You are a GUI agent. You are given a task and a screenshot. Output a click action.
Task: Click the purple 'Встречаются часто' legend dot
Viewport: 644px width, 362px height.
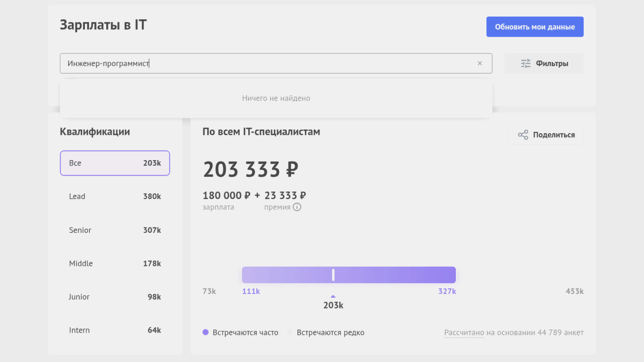click(205, 332)
